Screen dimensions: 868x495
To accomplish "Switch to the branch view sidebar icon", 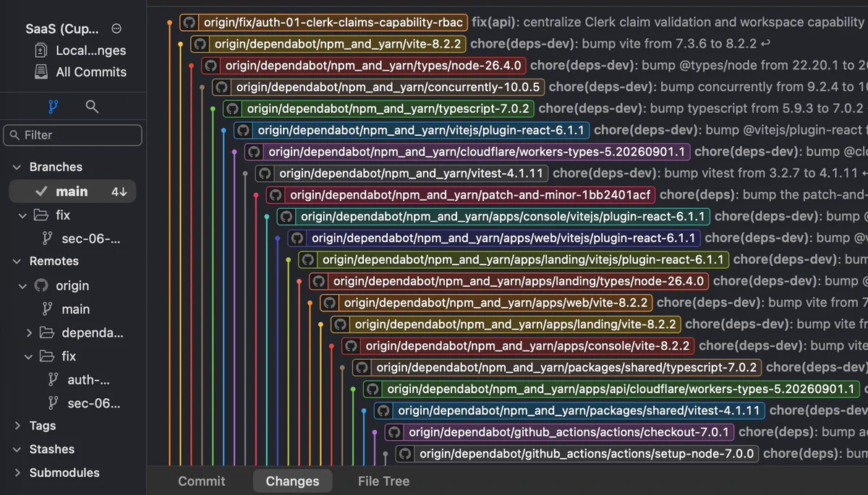I will pos(53,107).
